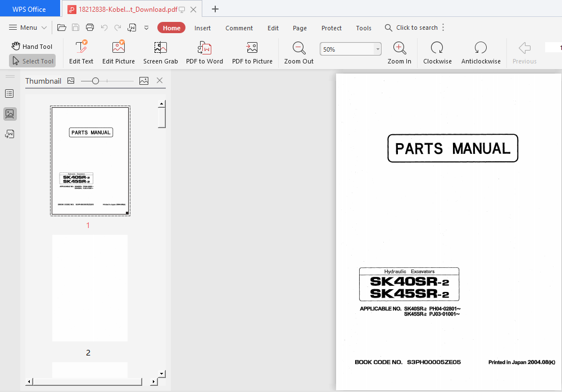562x392 pixels.
Task: Expand the quick access toolbar dropdown arrow
Action: (x=146, y=28)
